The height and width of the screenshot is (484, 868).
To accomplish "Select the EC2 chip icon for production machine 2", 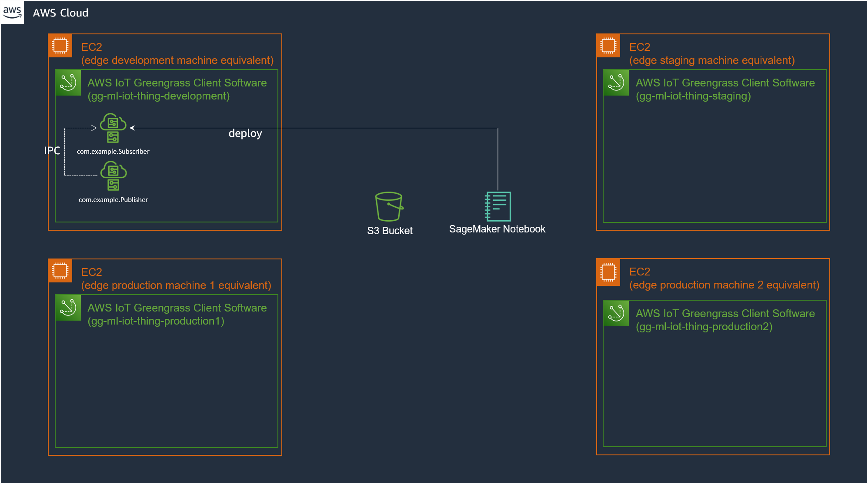I will [x=608, y=272].
